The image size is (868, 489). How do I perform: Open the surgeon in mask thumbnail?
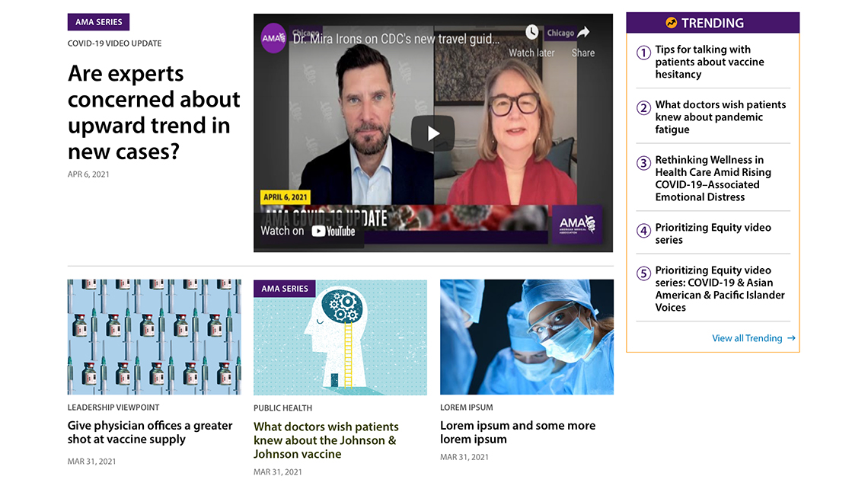[x=526, y=337]
